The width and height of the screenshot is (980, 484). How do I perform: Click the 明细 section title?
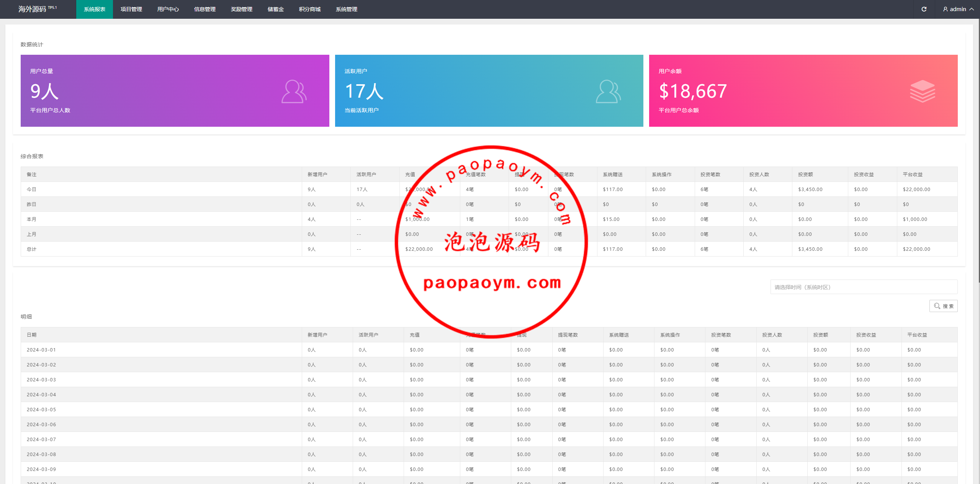pos(26,317)
